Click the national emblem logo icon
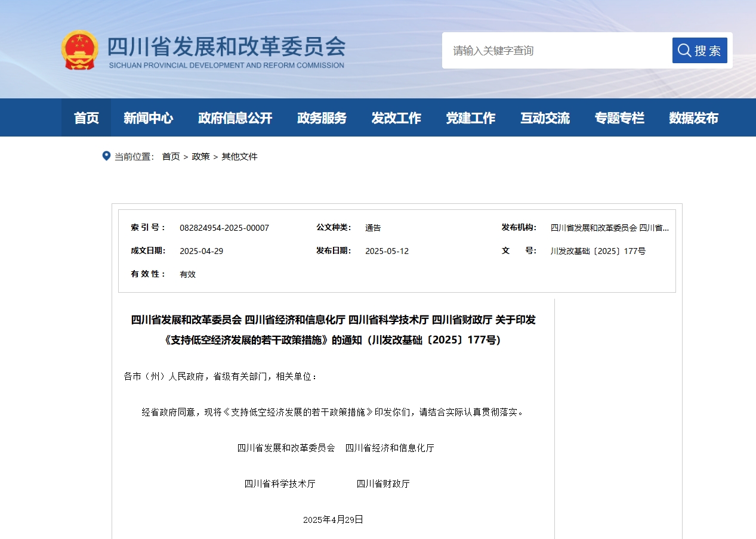Viewport: 756px width, 539px height. click(80, 50)
